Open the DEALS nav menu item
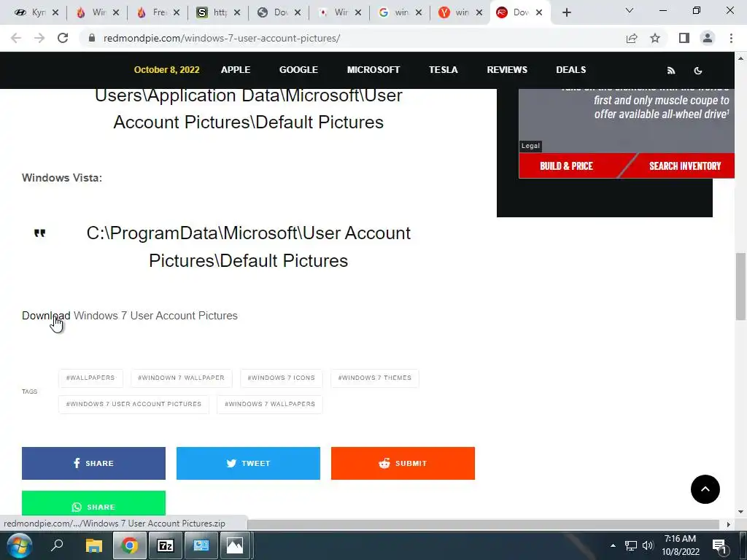The width and height of the screenshot is (747, 560). 570,69
